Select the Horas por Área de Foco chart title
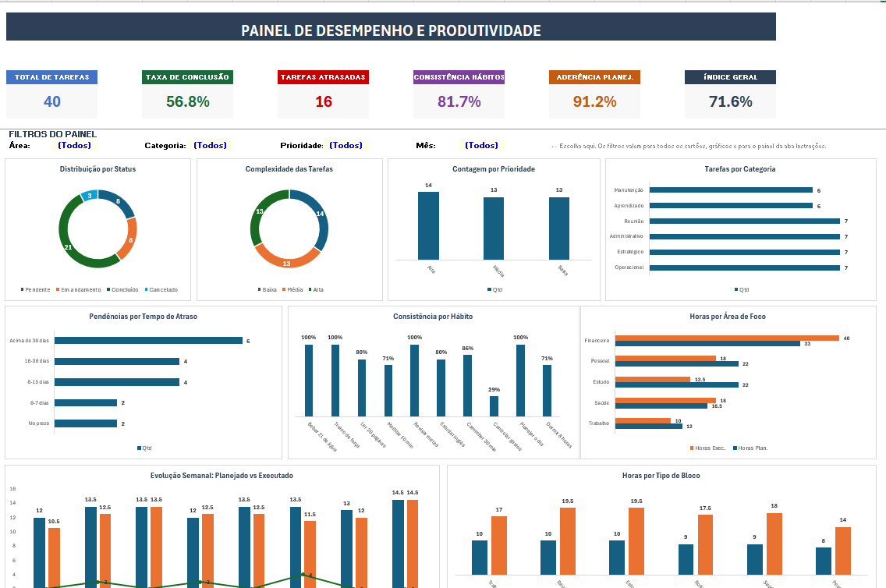 (728, 317)
